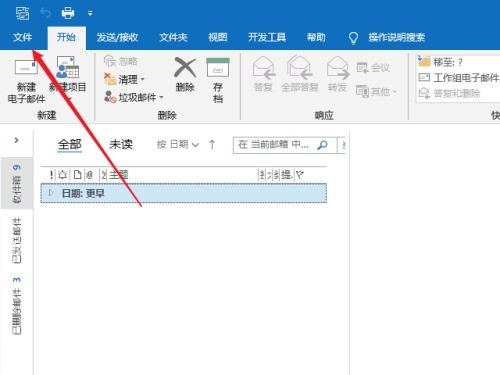The width and height of the screenshot is (500, 375).
Task: Click the Send/Receive All Folders quick access icon
Action: (22, 13)
